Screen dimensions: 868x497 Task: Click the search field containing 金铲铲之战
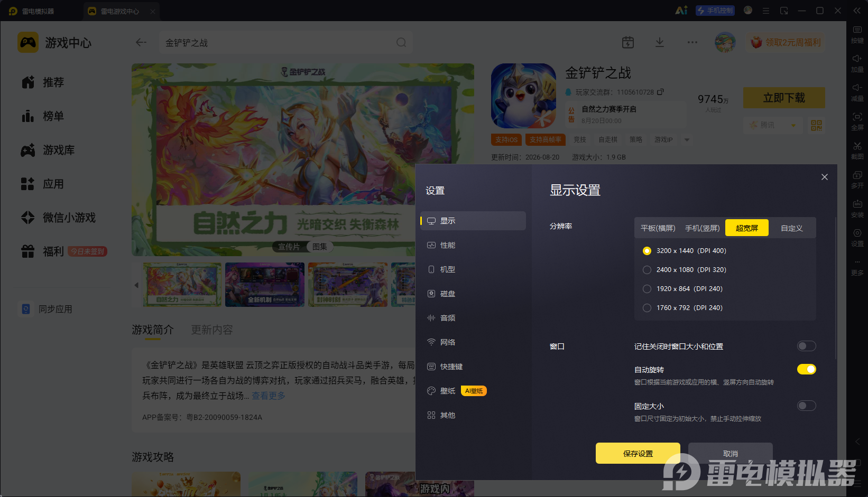pos(286,42)
